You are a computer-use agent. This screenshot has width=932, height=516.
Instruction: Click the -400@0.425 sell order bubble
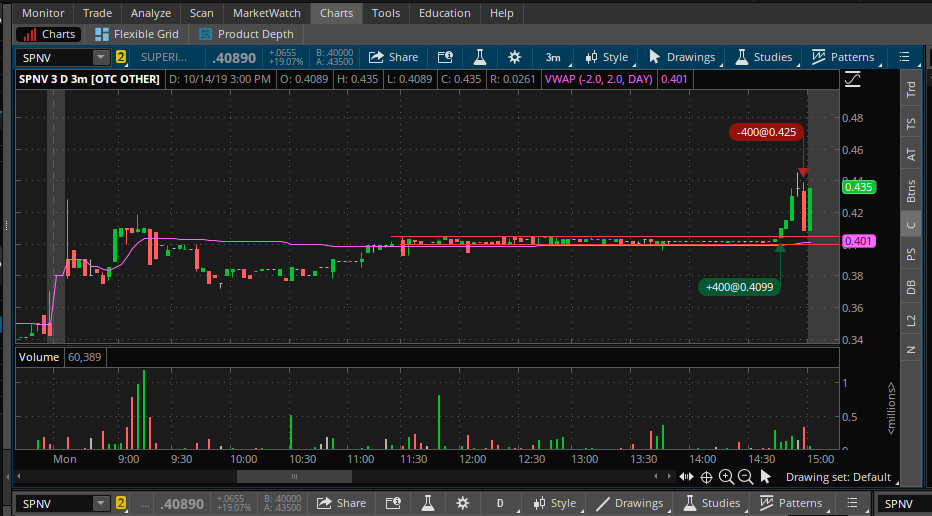point(766,132)
